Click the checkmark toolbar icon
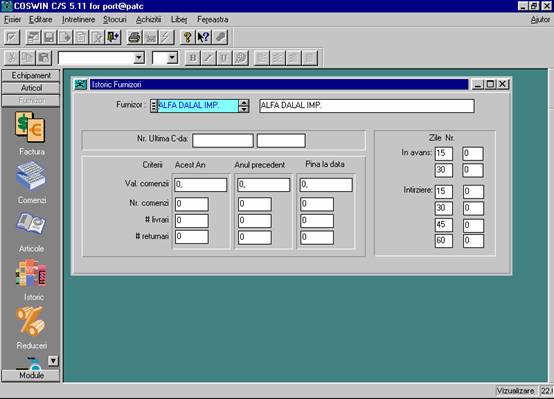Screen dimensions: 554x399 tap(12, 37)
